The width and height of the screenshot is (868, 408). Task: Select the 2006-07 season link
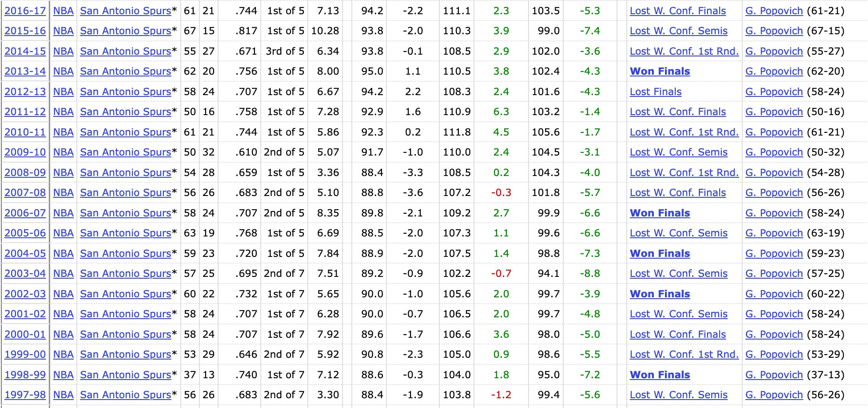[x=25, y=213]
